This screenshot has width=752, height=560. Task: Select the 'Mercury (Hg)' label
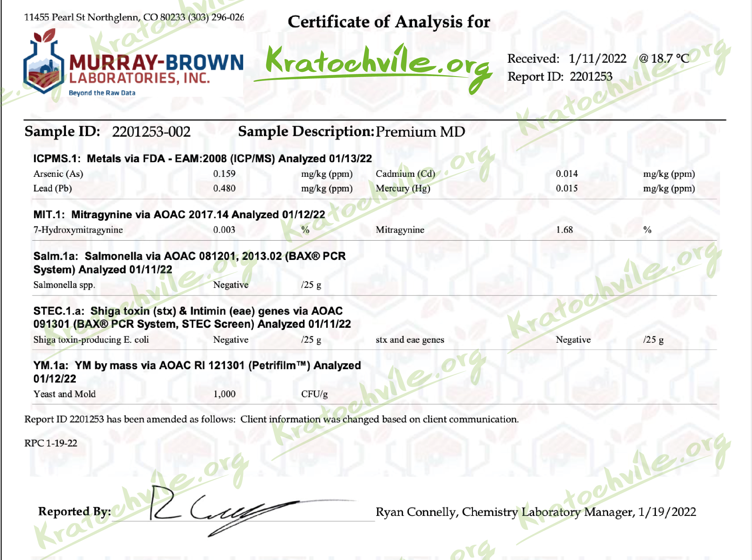tap(403, 188)
